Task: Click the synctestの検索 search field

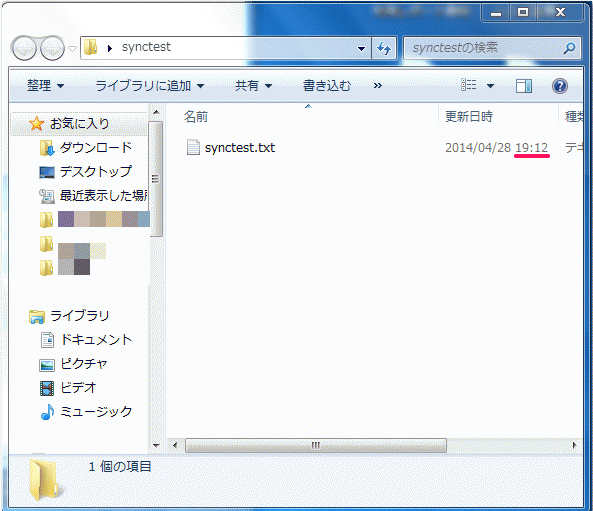Action: pyautogui.click(x=492, y=48)
